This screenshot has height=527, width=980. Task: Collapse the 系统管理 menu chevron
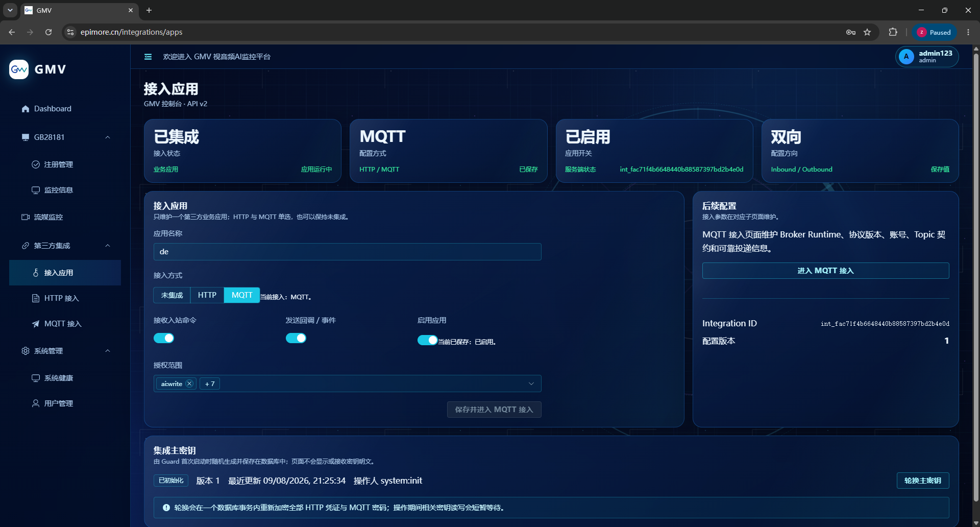108,351
